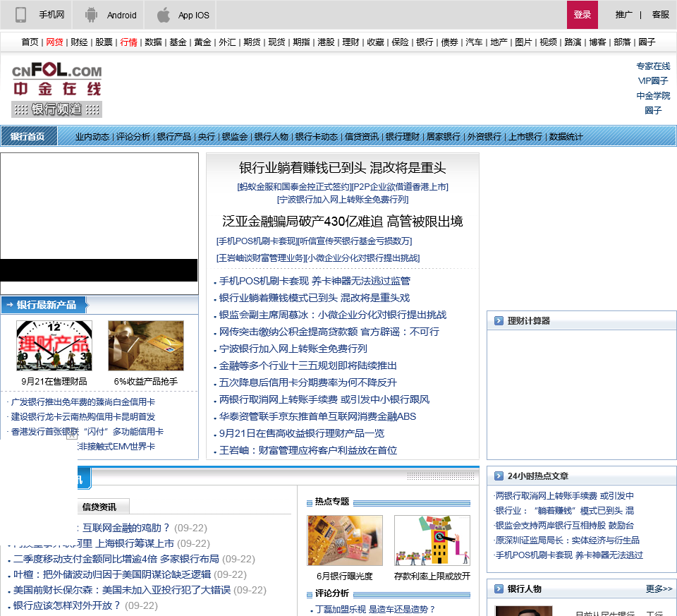Click the arrow icon in 银行最新产品 header

pyautogui.click(x=9, y=305)
